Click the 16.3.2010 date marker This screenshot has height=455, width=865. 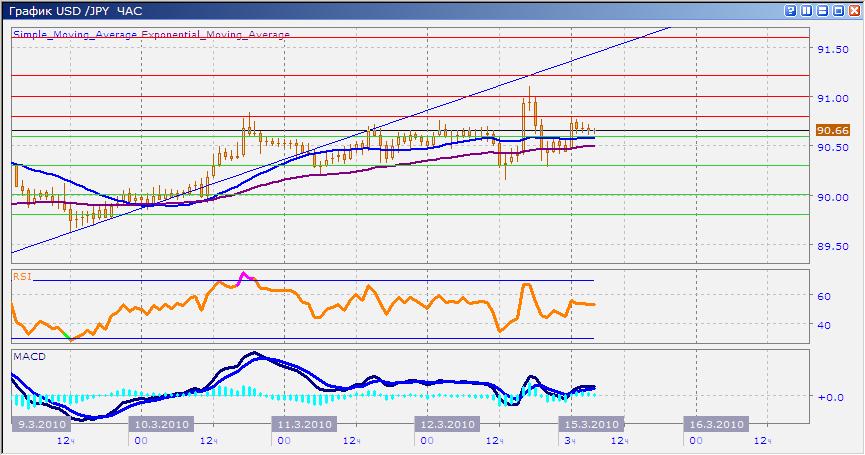pos(715,424)
